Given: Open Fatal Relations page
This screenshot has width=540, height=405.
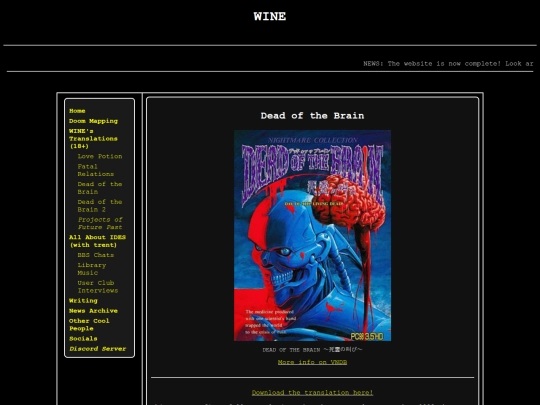Looking at the screenshot, I should [x=95, y=170].
